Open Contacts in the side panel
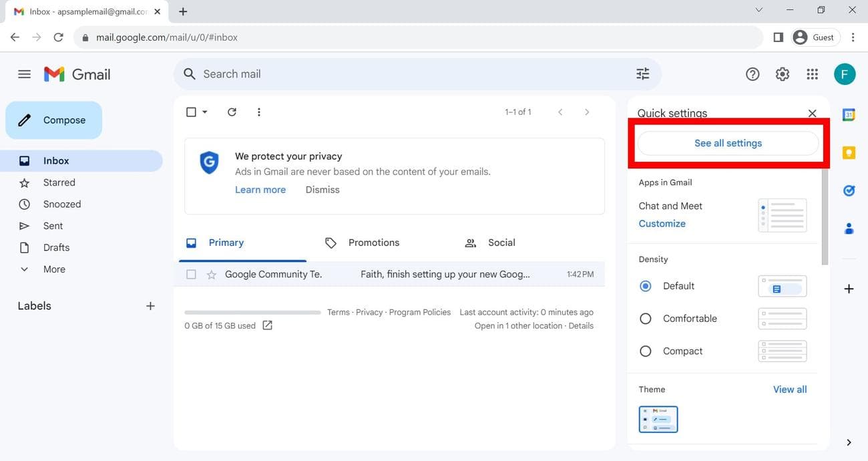 tap(848, 228)
